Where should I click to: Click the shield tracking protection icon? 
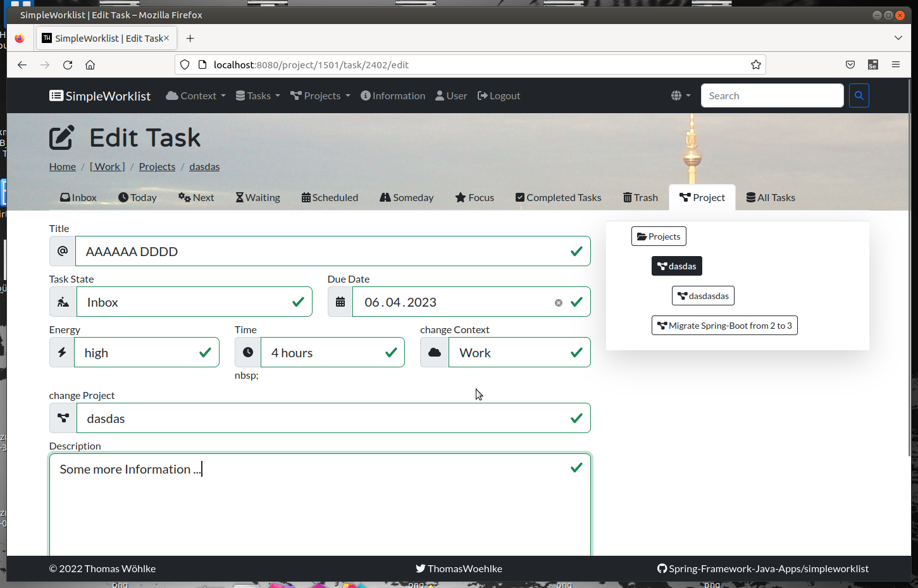tap(185, 64)
